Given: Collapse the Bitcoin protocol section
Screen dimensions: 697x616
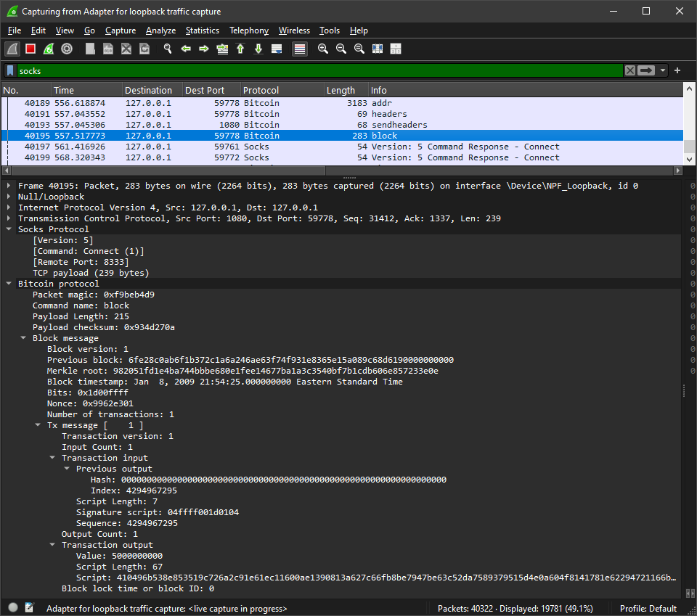Looking at the screenshot, I should 9,284.
